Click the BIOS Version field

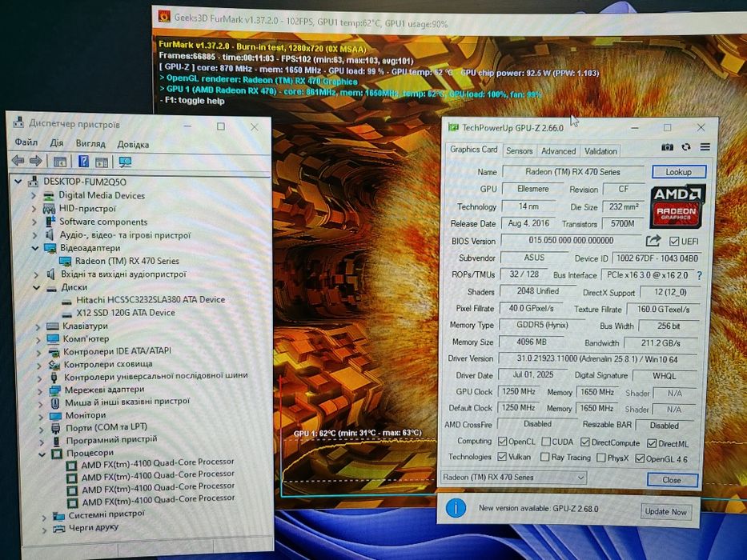click(570, 240)
